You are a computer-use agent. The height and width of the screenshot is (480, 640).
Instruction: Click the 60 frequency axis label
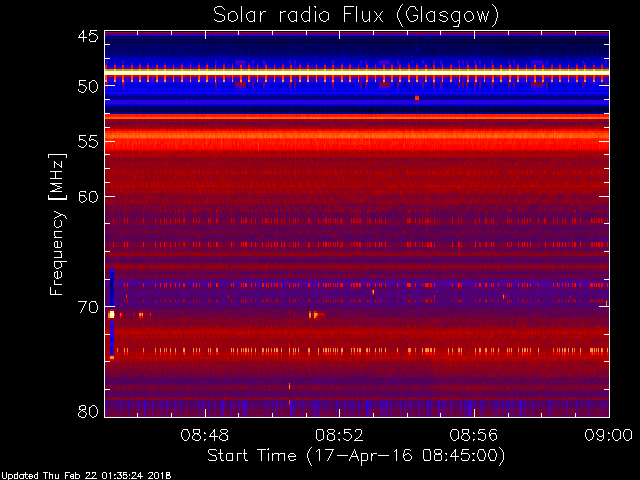click(88, 197)
